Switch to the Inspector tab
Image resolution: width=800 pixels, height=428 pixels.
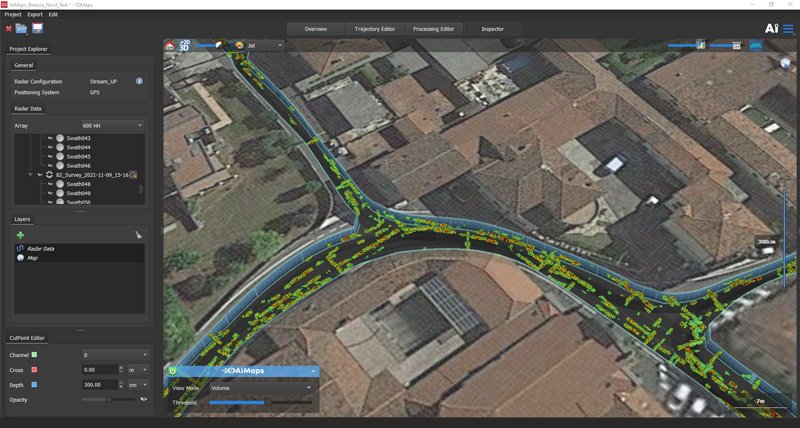[x=492, y=29]
